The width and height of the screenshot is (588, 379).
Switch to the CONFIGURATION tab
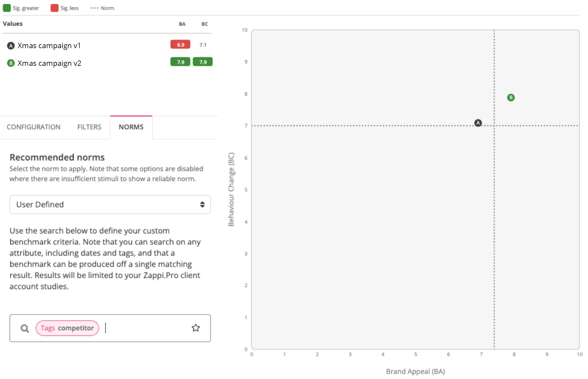pyautogui.click(x=34, y=127)
